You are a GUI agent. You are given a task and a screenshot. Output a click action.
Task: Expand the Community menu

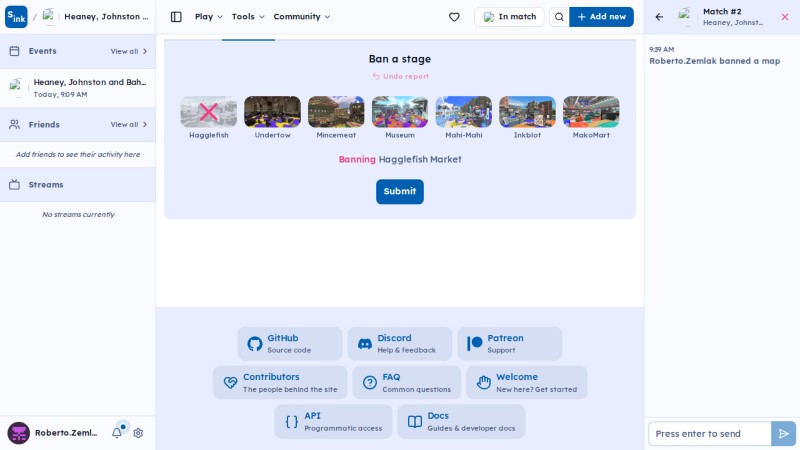[302, 17]
